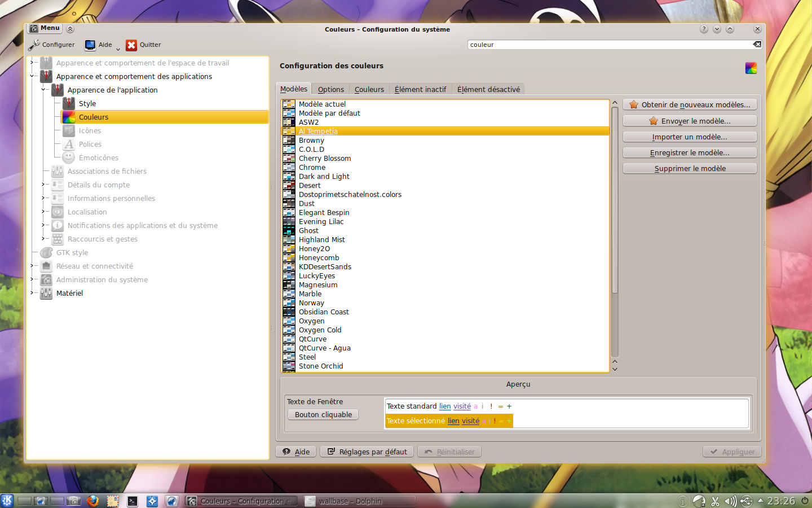Expand 'Apparence et comportement de l'espace de travail'
Image resolution: width=812 pixels, height=508 pixels.
(x=32, y=63)
